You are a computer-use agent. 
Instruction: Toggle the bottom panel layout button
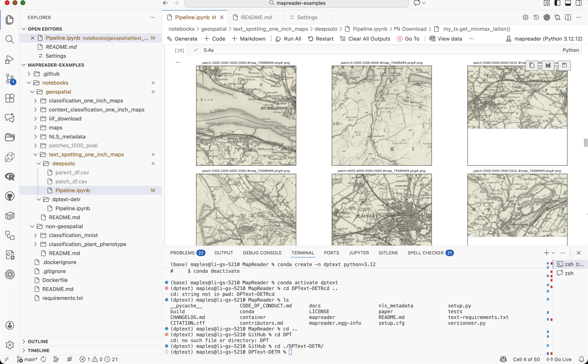pyautogui.click(x=568, y=3)
